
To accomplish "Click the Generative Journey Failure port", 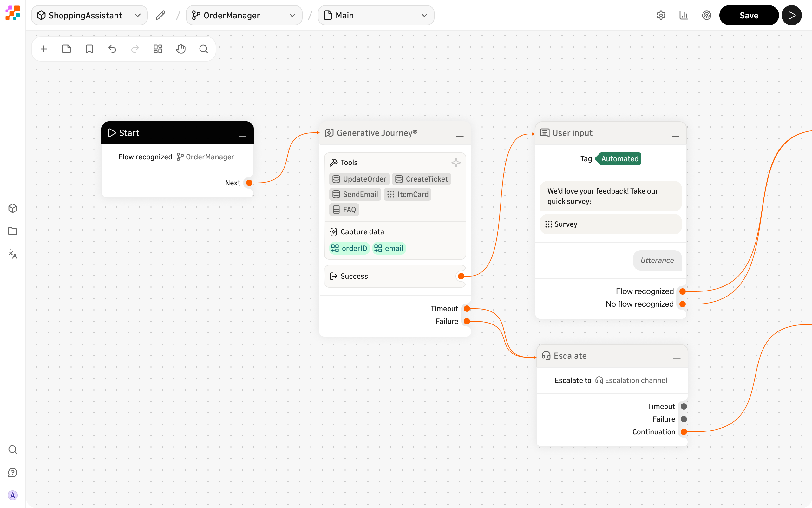I will 467,321.
